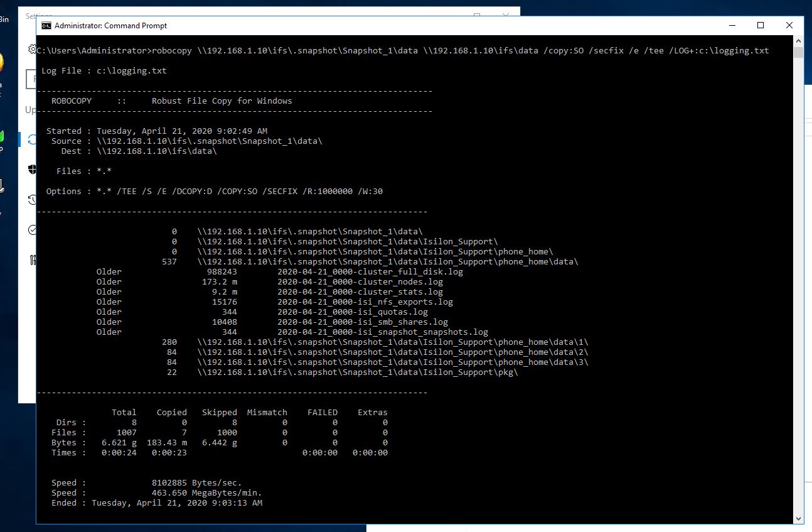Click the Bytes row total '6.621 g'

119,442
